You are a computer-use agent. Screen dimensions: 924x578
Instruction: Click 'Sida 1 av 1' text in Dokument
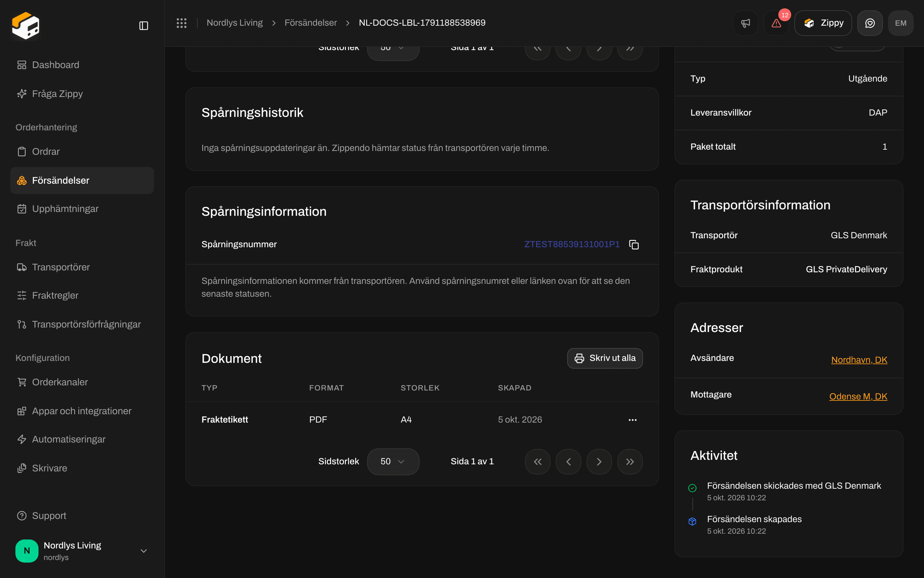(472, 462)
